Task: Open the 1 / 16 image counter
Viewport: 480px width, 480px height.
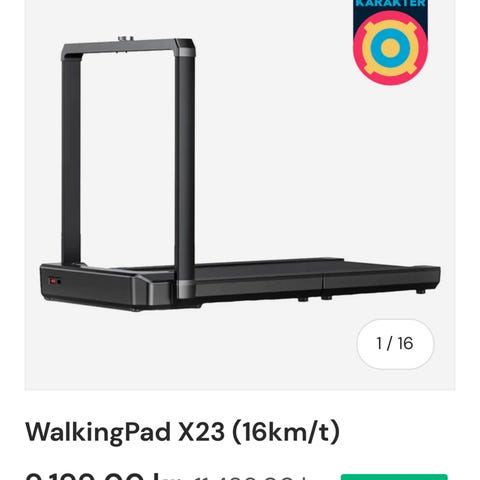Action: (395, 344)
